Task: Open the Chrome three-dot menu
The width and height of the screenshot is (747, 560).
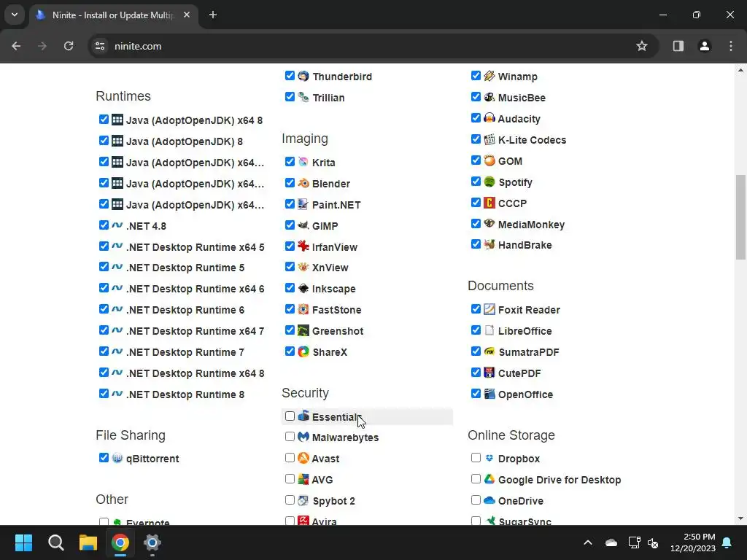Action: point(731,46)
